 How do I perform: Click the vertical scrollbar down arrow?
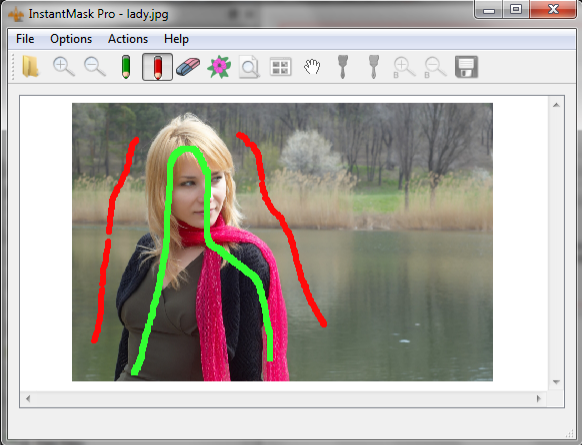556,382
